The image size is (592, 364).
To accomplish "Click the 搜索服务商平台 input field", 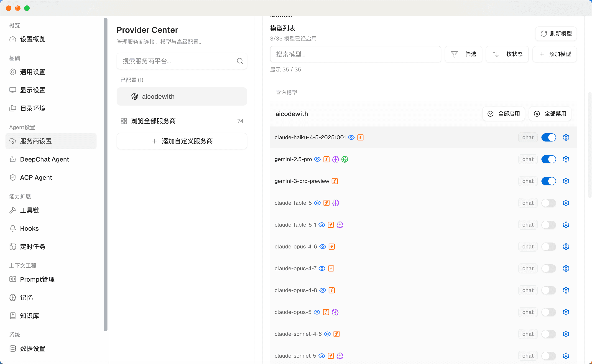I will (x=182, y=61).
